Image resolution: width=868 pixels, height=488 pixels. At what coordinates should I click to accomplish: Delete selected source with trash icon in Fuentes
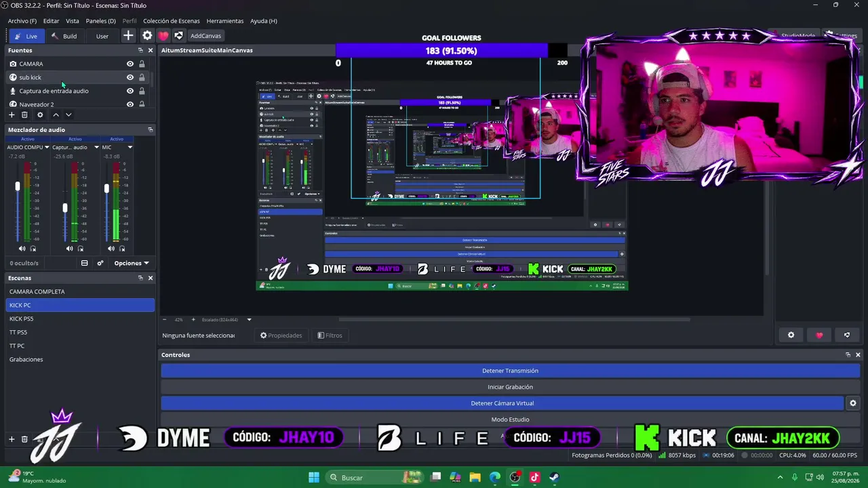click(24, 115)
